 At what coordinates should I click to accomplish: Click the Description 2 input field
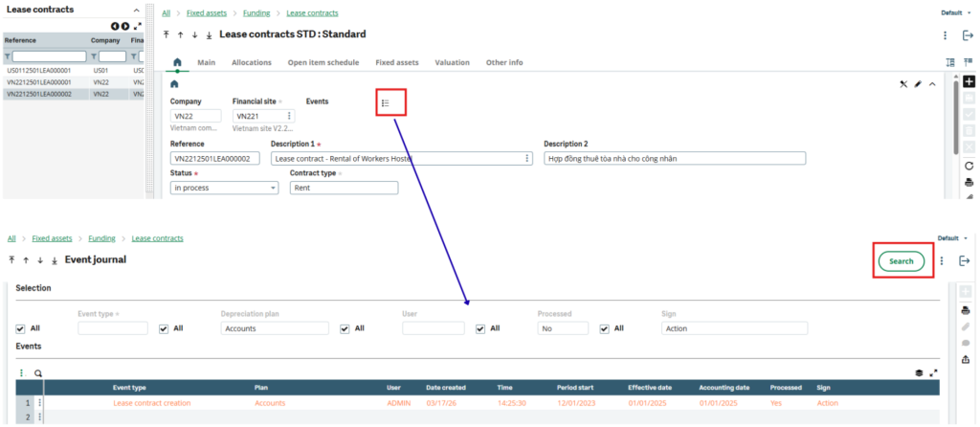pos(674,159)
